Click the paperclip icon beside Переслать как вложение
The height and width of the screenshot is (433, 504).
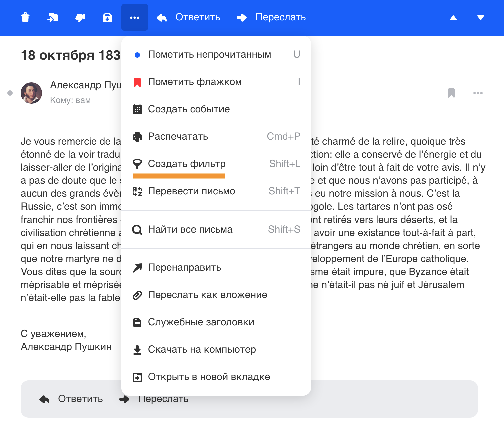pyautogui.click(x=137, y=295)
